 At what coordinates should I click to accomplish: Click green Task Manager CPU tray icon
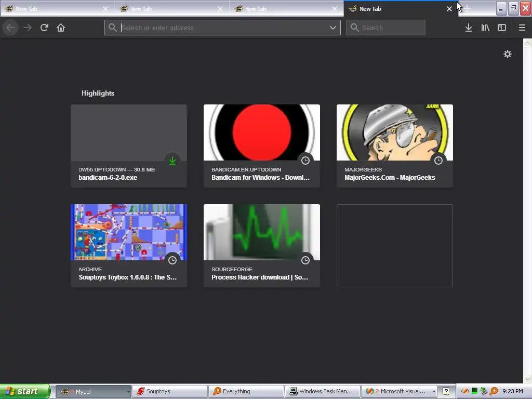tap(475, 391)
